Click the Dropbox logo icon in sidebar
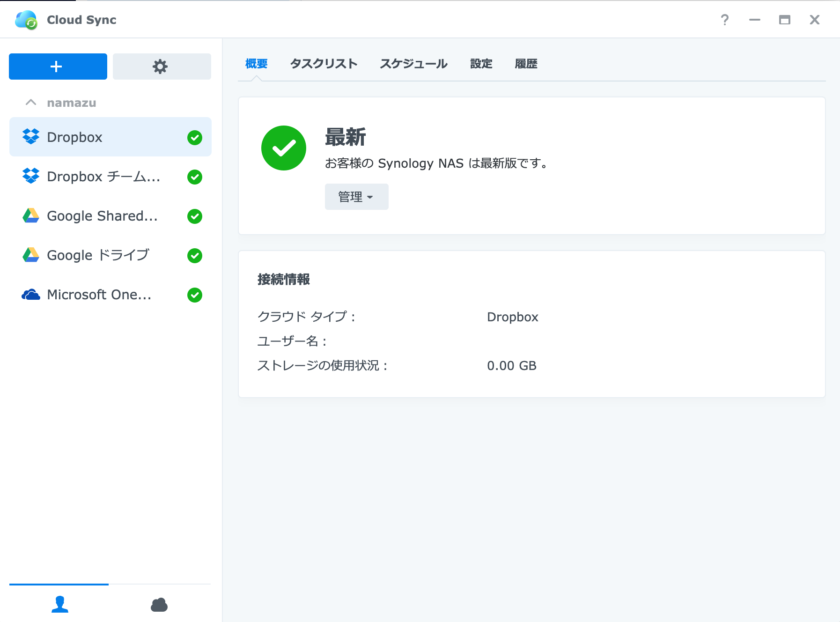The image size is (840, 622). 31,137
